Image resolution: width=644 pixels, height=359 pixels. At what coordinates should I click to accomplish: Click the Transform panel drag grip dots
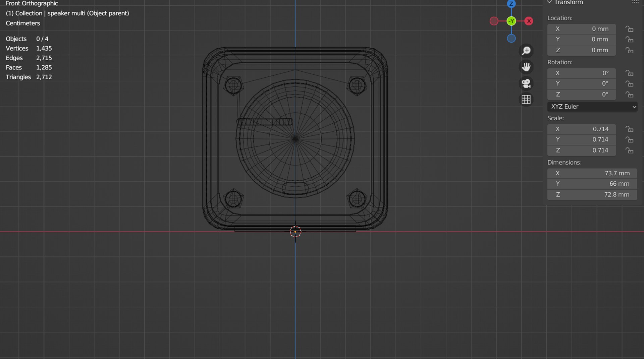(x=635, y=2)
